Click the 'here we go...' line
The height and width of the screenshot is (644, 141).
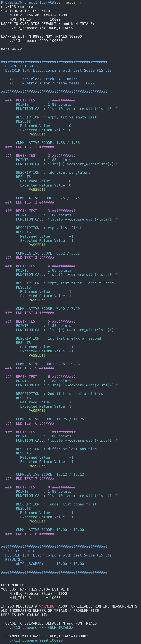[x=15, y=49]
